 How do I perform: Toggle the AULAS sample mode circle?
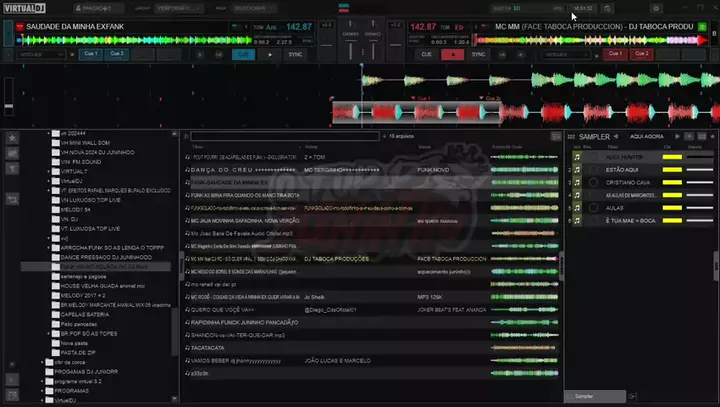tap(593, 208)
